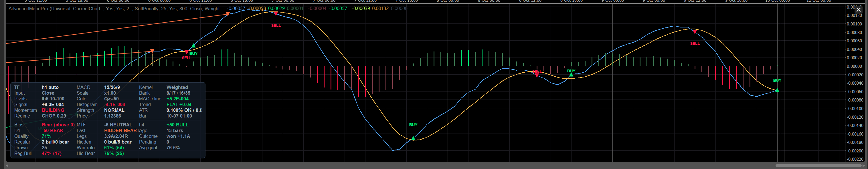Close the AdvancedMacdPro indicator panel with X
This screenshot has height=169, width=868.
click(x=858, y=10)
